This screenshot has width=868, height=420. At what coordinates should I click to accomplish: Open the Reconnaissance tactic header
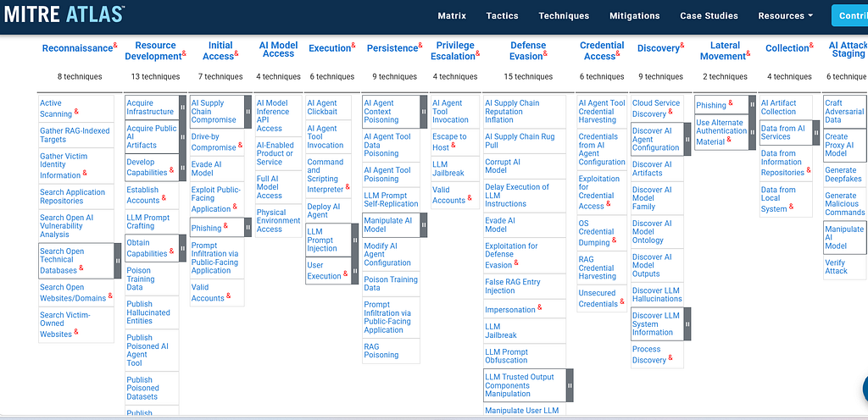(x=77, y=48)
